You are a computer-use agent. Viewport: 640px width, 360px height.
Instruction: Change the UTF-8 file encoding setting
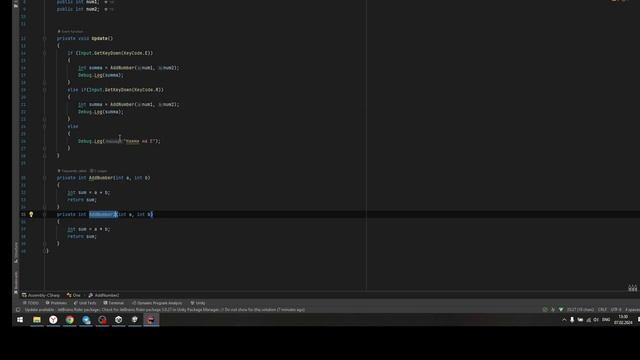(616, 310)
